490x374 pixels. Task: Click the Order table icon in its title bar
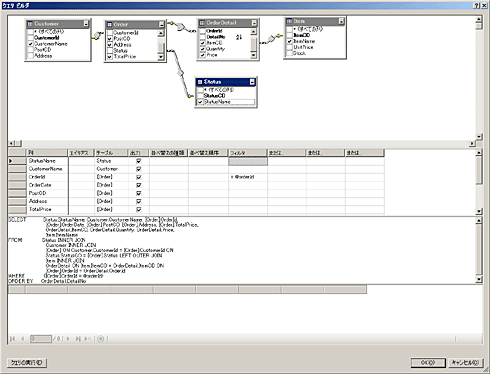click(109, 25)
